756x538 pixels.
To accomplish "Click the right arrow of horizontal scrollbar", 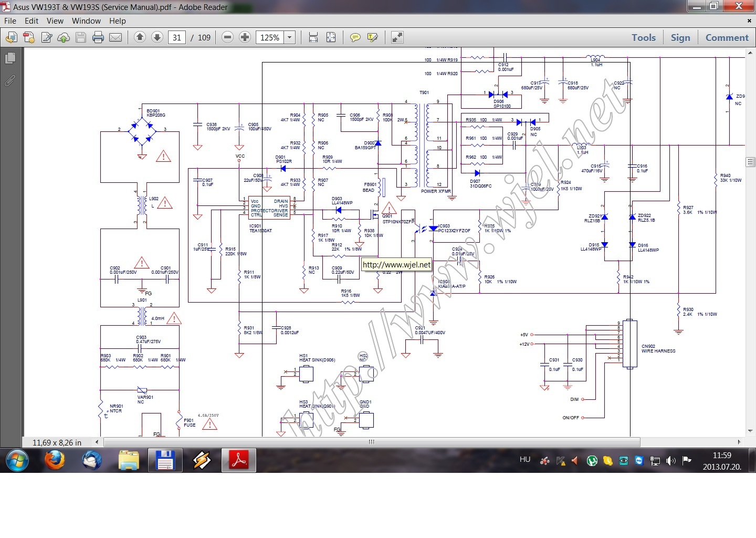I will tap(740, 442).
